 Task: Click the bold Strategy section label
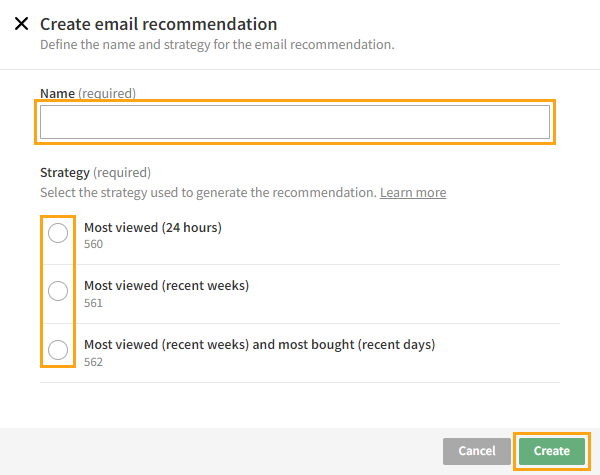pos(65,172)
